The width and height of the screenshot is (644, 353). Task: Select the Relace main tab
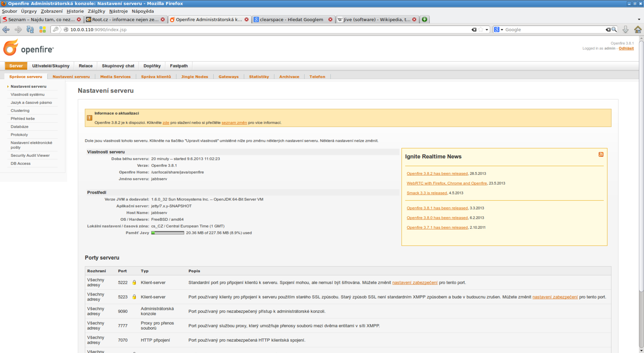(x=86, y=66)
